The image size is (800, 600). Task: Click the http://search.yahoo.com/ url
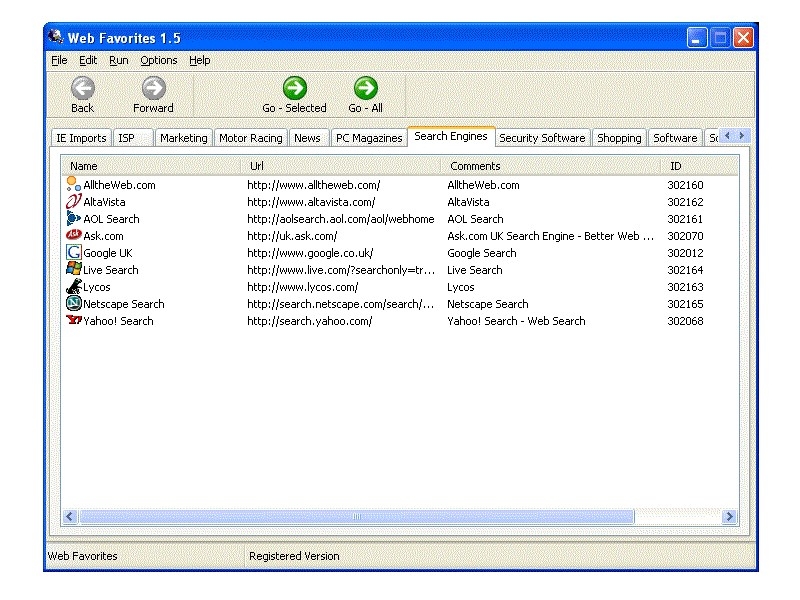click(x=310, y=321)
